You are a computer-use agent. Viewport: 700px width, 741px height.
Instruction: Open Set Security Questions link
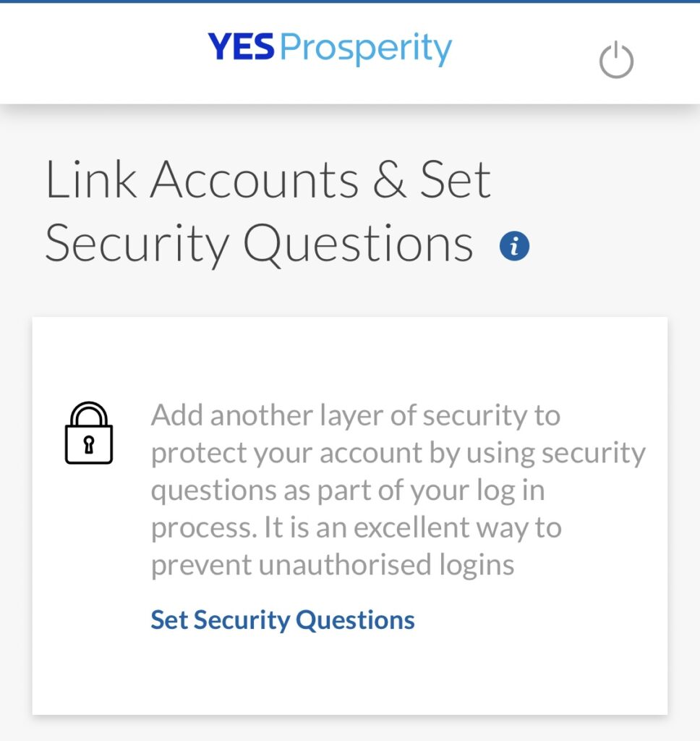coord(283,619)
